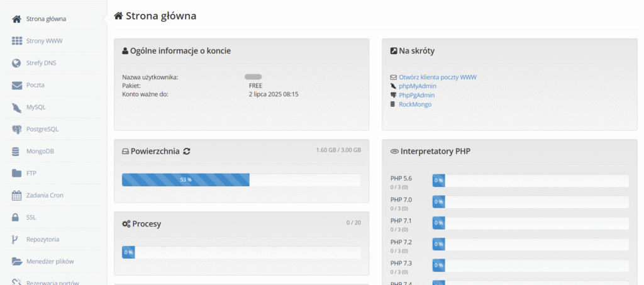644x285 pixels.
Task: Click the PostgreSQL elephant icon in sidebar
Action: tap(16, 130)
